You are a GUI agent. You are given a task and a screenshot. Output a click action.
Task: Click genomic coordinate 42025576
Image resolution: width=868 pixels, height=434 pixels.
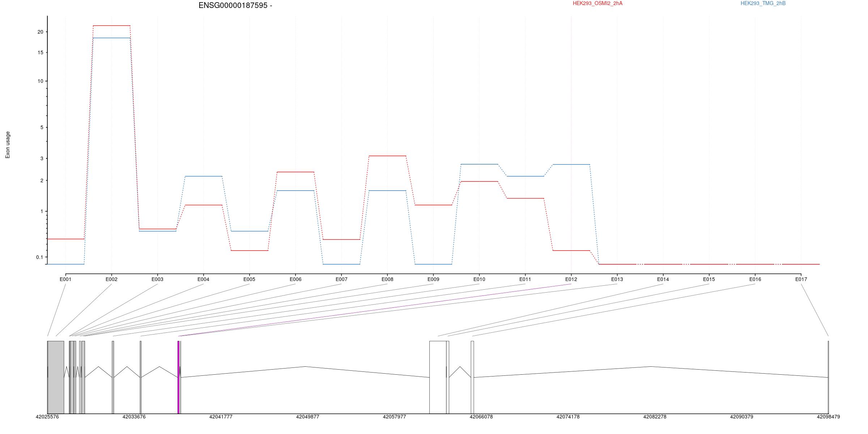click(47, 417)
